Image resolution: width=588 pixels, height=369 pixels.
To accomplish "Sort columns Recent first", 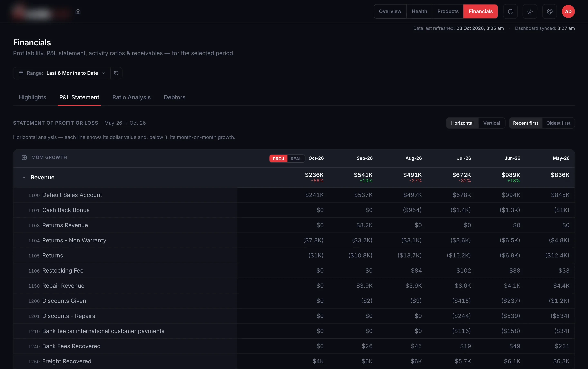I will coord(525,123).
